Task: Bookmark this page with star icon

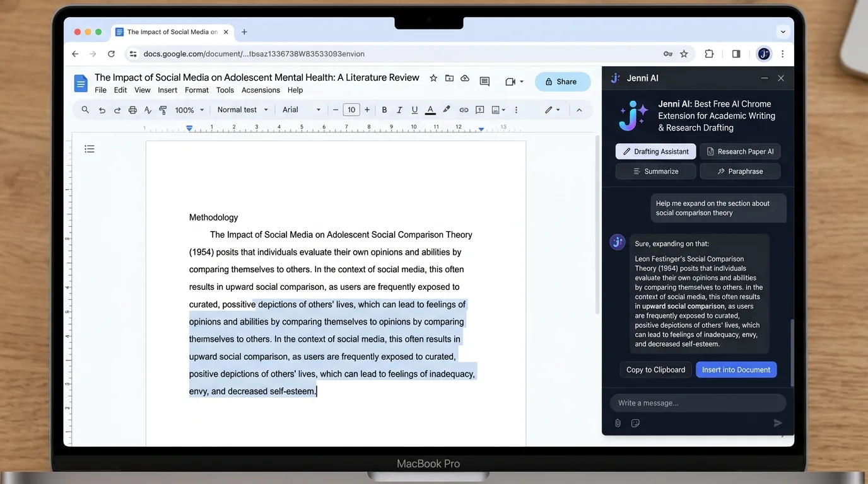Action: 684,54
